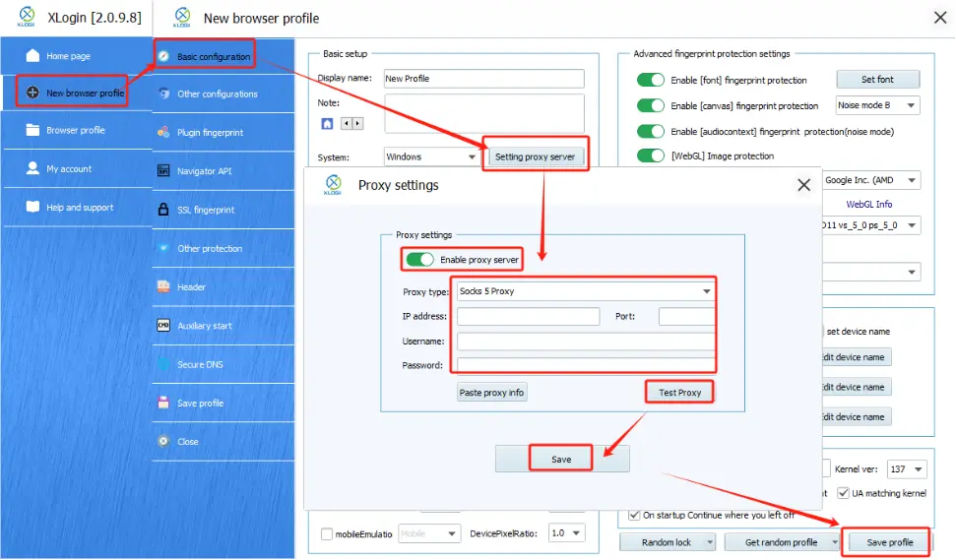The height and width of the screenshot is (560, 956).
Task: Click the IP address input field
Action: 528,317
